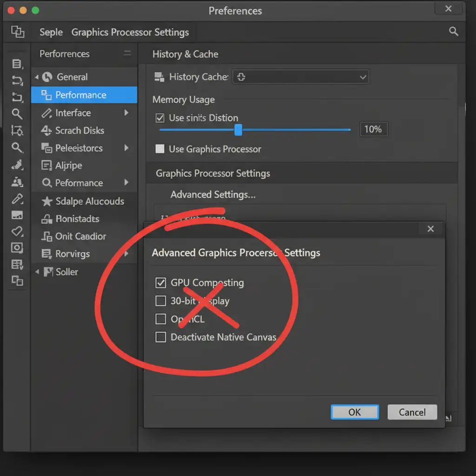Click the crop tool icon in left toolbar
This screenshot has width=476, height=476.
17,131
